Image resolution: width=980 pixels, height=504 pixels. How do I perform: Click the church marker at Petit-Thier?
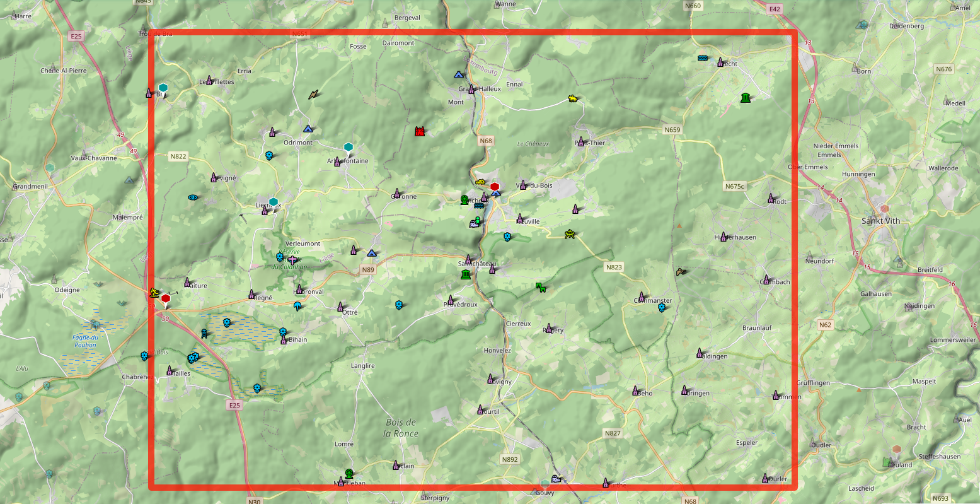point(581,141)
